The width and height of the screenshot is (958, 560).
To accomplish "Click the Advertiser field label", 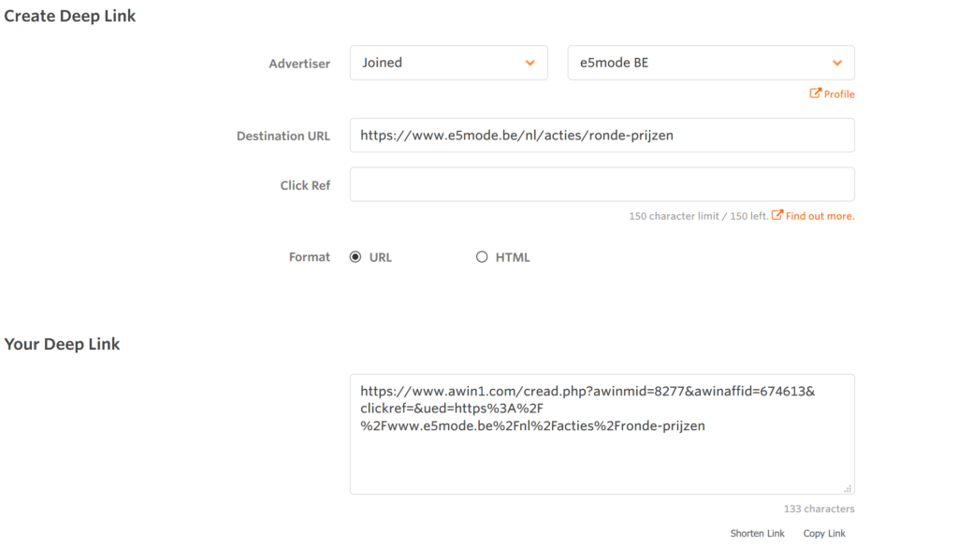I will [299, 64].
